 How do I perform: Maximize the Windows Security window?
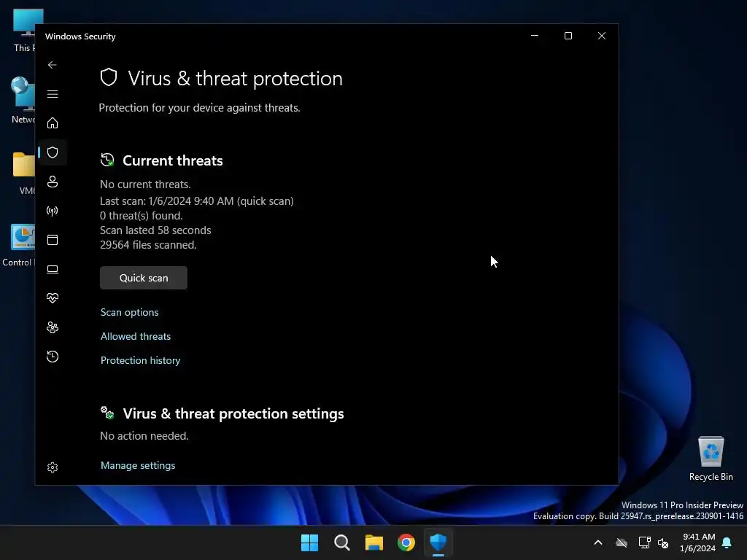tap(568, 36)
